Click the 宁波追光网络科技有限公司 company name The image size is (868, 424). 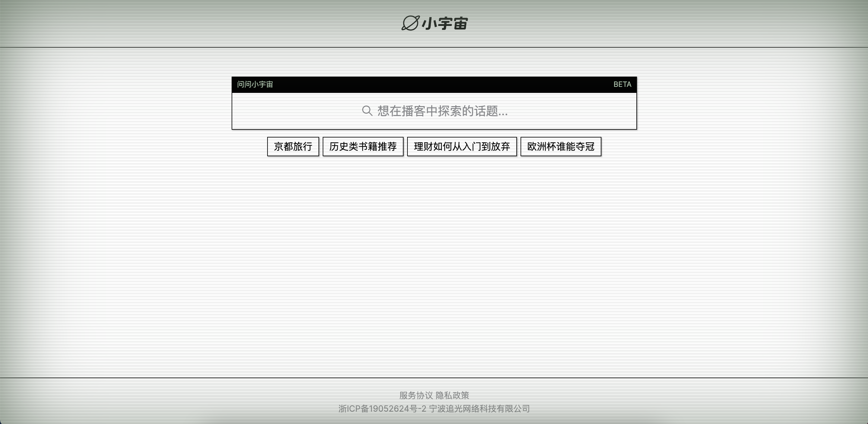coord(479,409)
